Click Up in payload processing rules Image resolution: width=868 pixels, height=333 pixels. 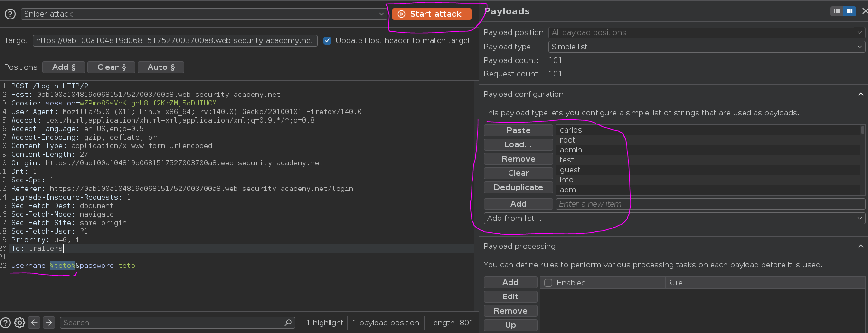click(510, 325)
